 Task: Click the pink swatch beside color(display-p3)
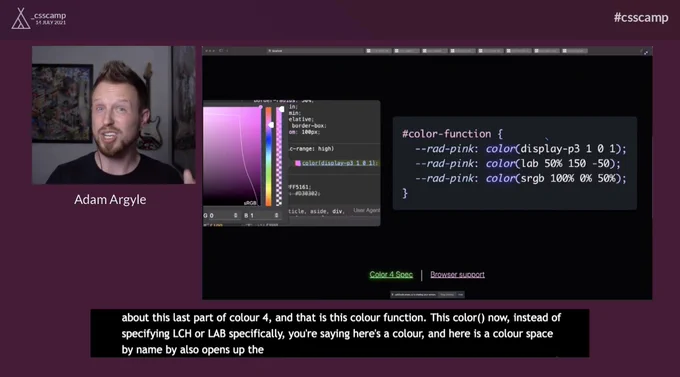pyautogui.click(x=298, y=163)
